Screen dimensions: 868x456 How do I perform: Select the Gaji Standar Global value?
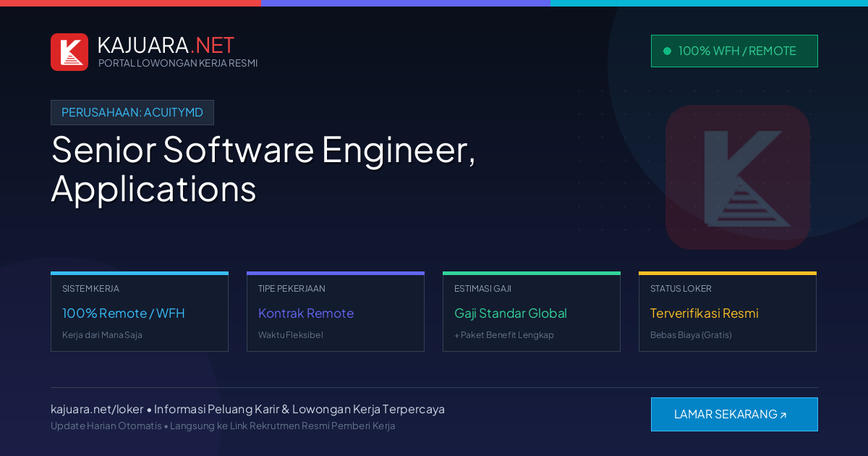(511, 313)
